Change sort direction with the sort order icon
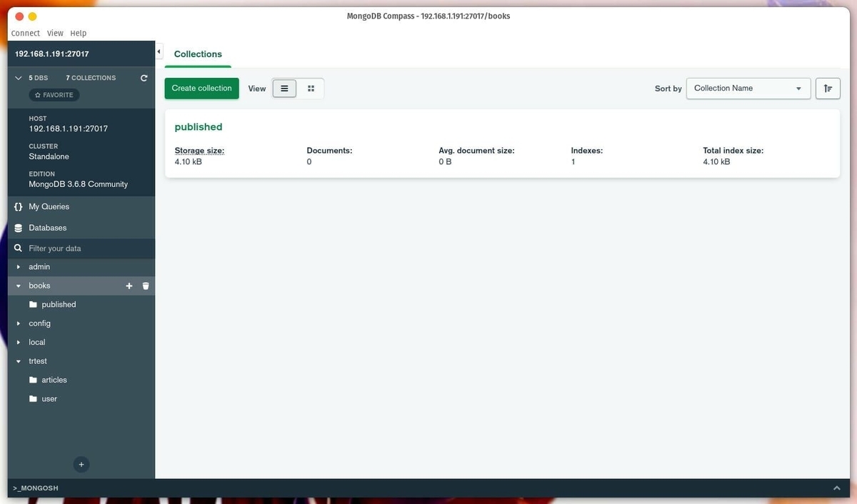Screen dimensions: 857x504 pos(827,88)
